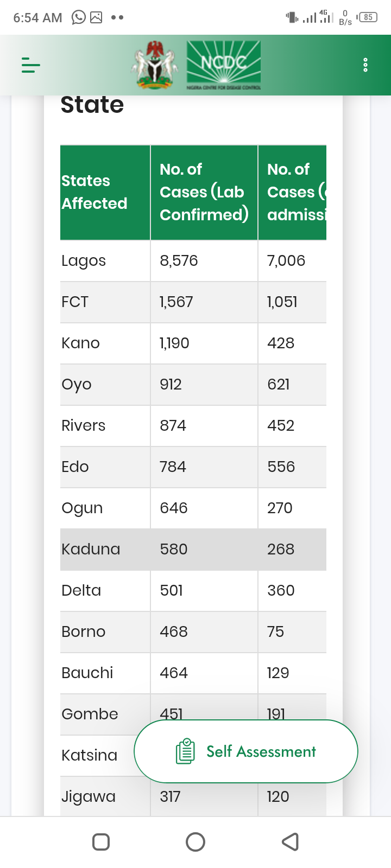Viewport: 391px width, 868px height.
Task: Tap the FCT state name cell
Action: coord(75,302)
